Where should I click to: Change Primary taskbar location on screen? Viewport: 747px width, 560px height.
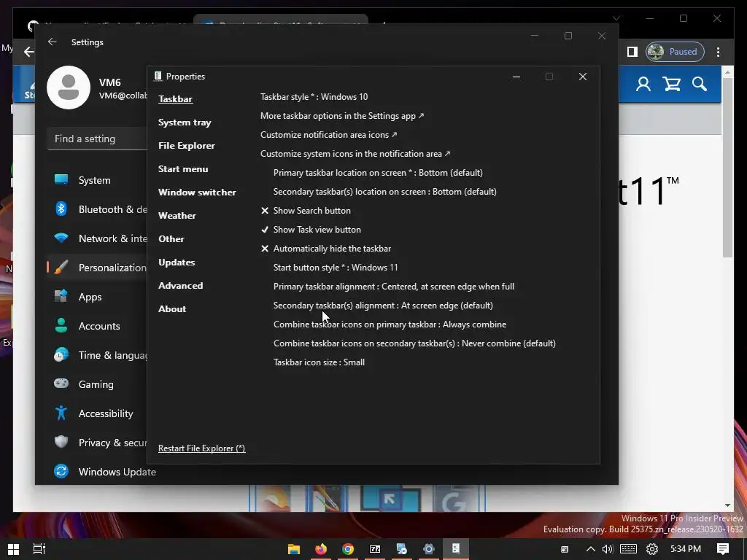point(378,172)
